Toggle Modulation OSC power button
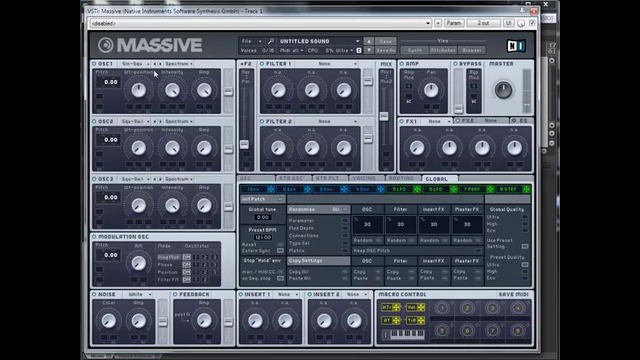This screenshot has height=360, width=640. (94, 237)
